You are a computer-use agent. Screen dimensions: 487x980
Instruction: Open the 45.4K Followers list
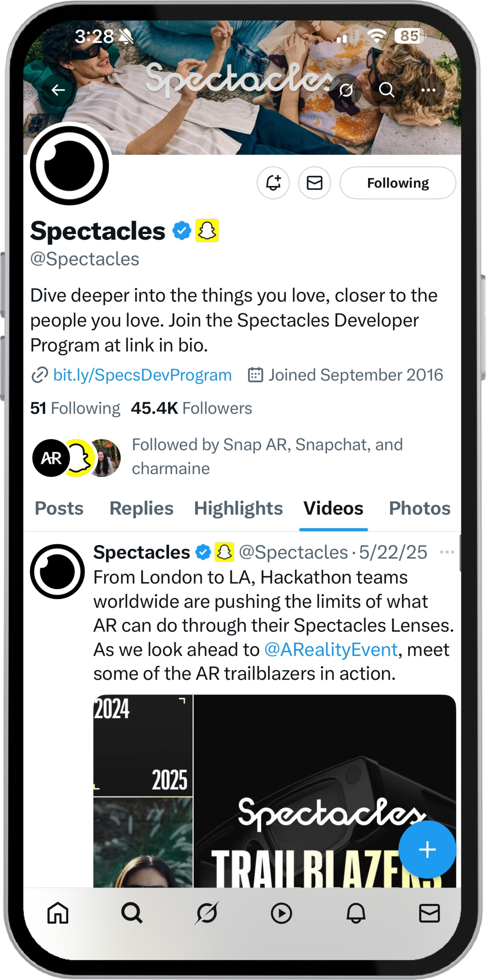[191, 408]
